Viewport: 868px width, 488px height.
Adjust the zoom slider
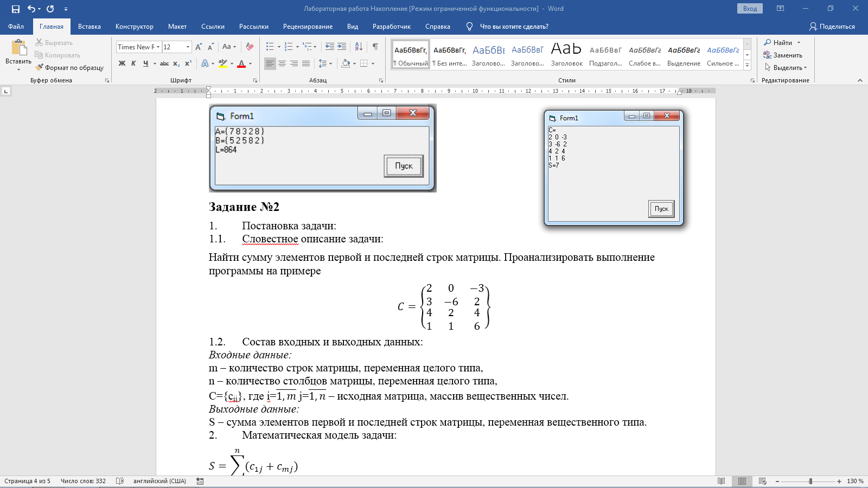pos(810,481)
